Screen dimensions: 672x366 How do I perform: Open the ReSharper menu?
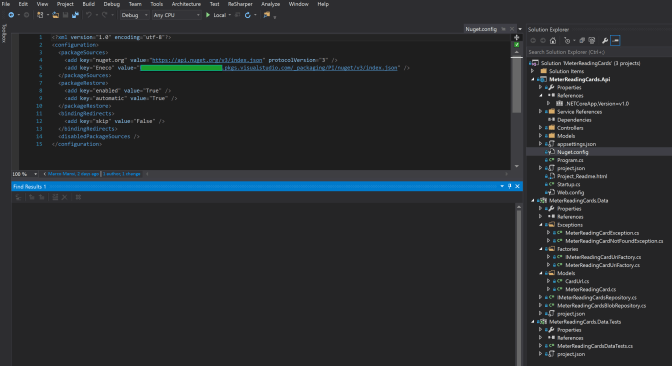(240, 4)
